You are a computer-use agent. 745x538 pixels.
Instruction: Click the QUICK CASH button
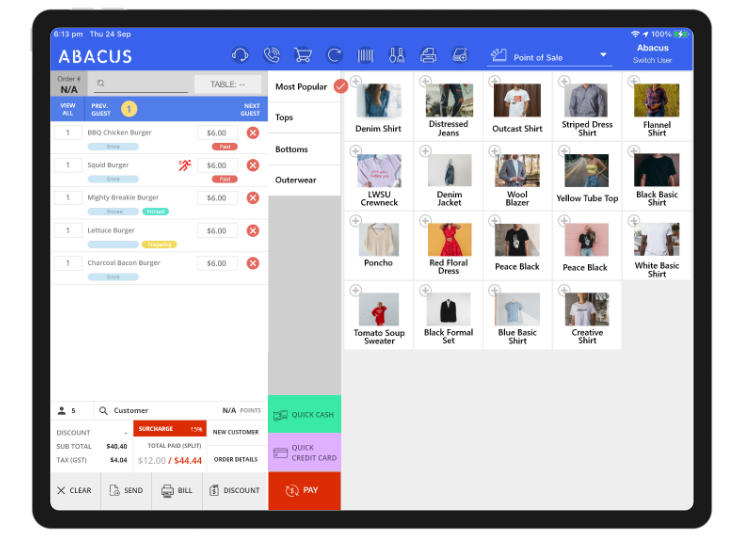tap(304, 414)
